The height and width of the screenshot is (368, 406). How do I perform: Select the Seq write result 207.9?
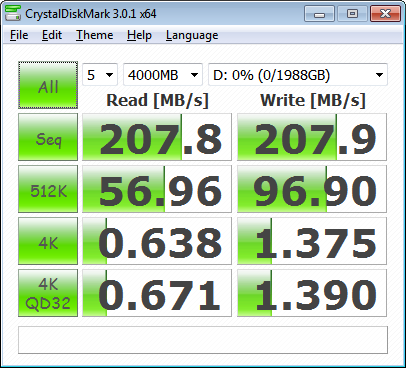[x=312, y=137]
